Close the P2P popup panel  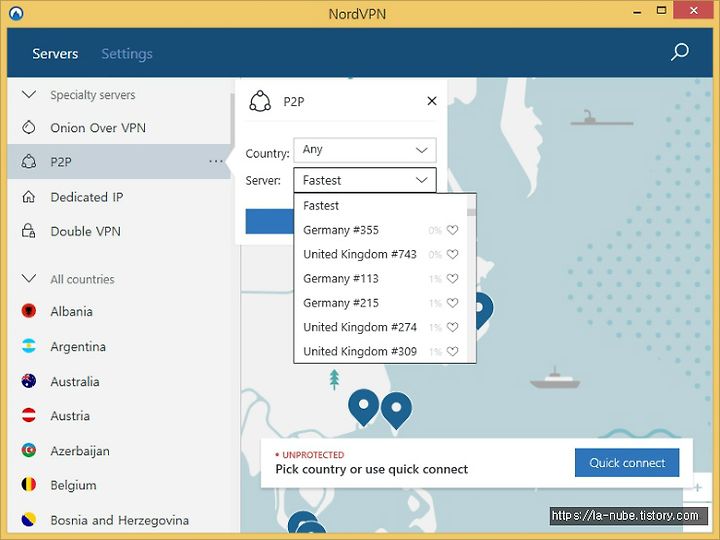click(432, 101)
